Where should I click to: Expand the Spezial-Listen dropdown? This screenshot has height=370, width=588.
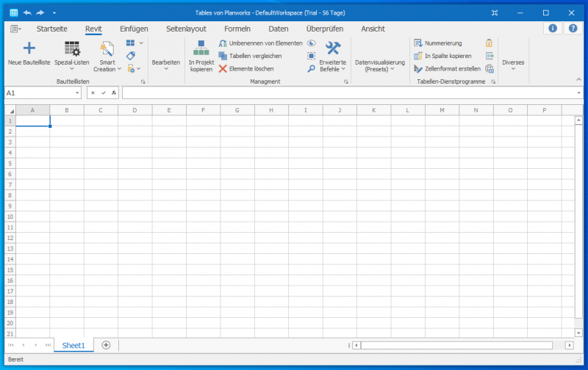pos(71,70)
